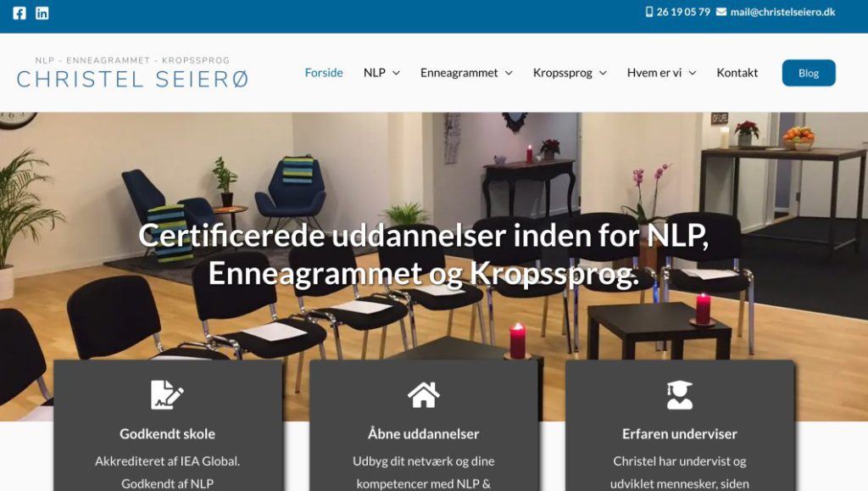Screen dimensions: 868x491
Task: Click the graduate icon above Erfaren underviser
Action: click(x=679, y=394)
